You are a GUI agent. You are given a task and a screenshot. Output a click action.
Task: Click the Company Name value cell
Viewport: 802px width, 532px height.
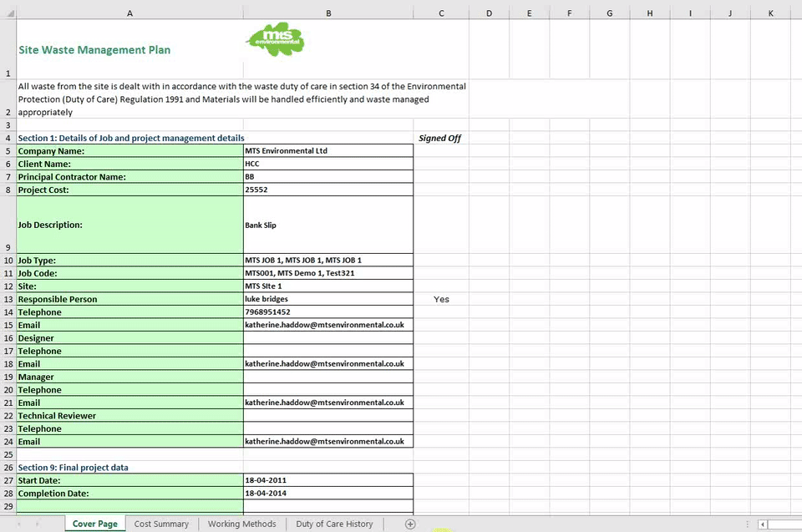point(328,151)
